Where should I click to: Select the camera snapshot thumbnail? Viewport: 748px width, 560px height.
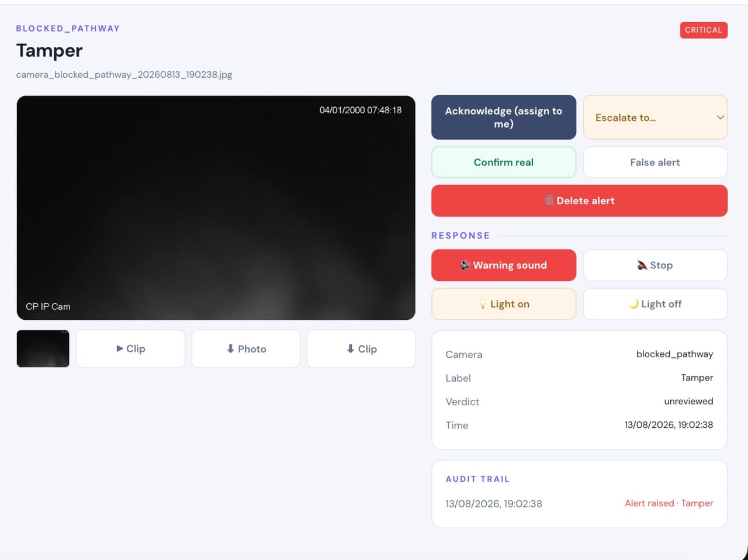click(x=43, y=349)
